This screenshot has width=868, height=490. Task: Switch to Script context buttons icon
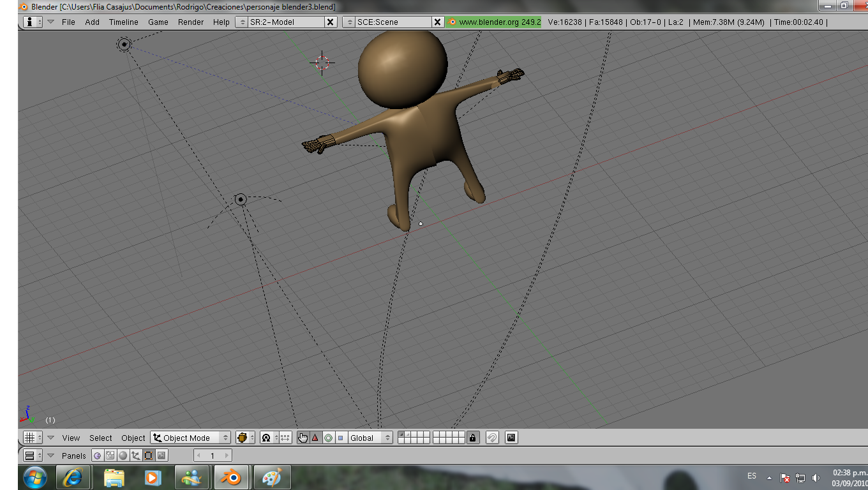(110, 456)
